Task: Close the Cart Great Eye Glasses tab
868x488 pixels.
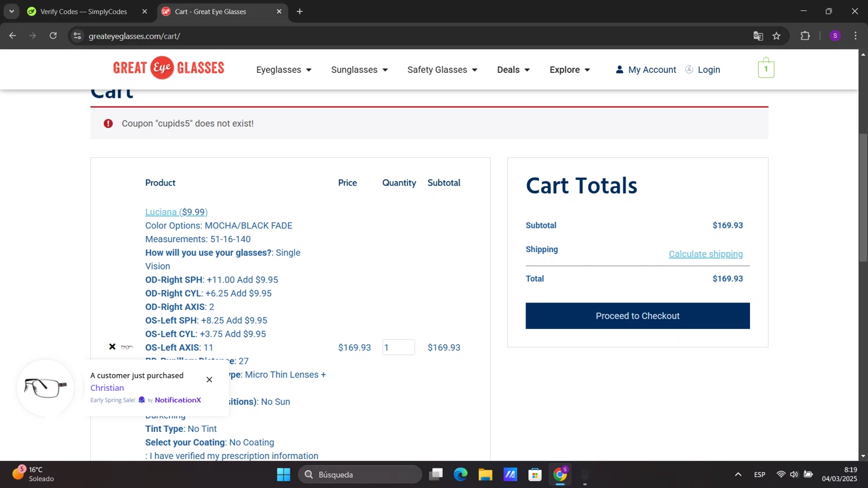Action: coord(279,12)
